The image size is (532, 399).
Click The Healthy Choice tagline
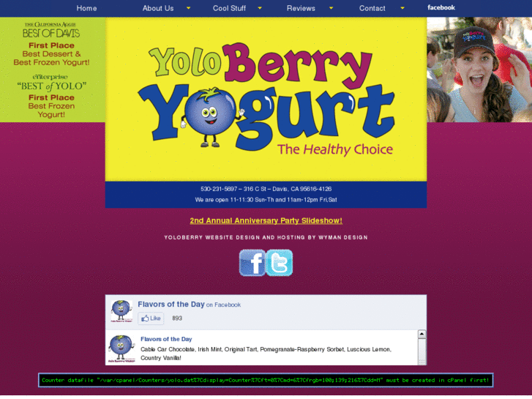(335, 149)
